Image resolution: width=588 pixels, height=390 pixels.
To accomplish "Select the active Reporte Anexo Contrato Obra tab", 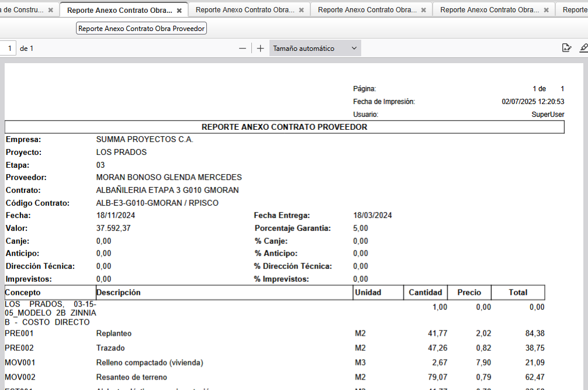I will (x=119, y=11).
